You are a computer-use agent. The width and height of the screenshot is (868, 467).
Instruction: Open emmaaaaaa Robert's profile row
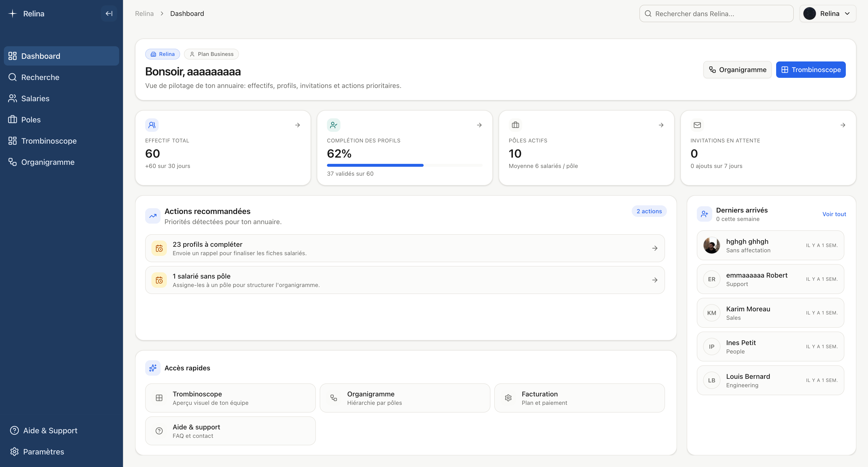[x=770, y=279]
